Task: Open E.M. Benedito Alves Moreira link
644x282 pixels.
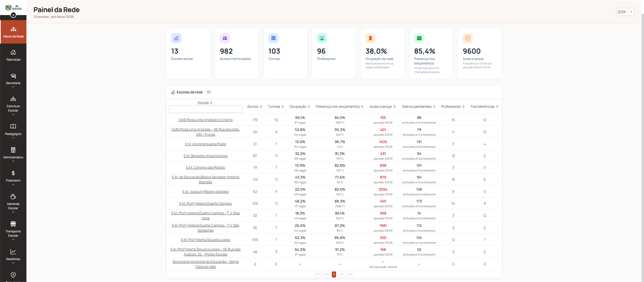Action: click(206, 156)
